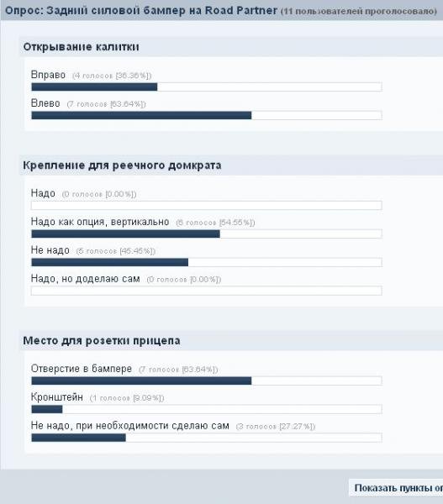Click the 'Место для розетки прицепа' header
443x504 pixels.
pos(102,341)
